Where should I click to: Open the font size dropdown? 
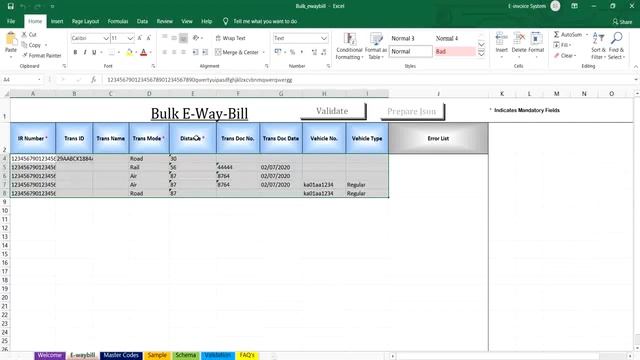(x=130, y=38)
